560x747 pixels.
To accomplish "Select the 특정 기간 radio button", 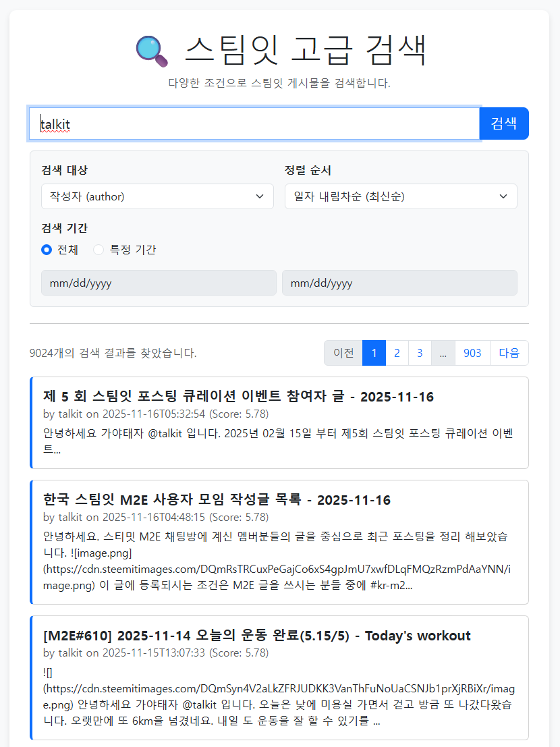I will (x=98, y=250).
